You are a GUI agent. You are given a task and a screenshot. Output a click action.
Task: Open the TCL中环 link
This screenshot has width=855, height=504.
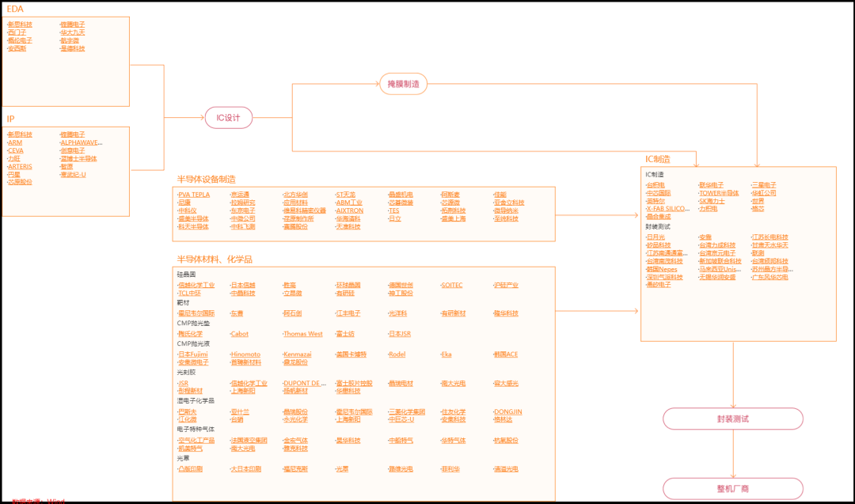pyautogui.click(x=190, y=293)
